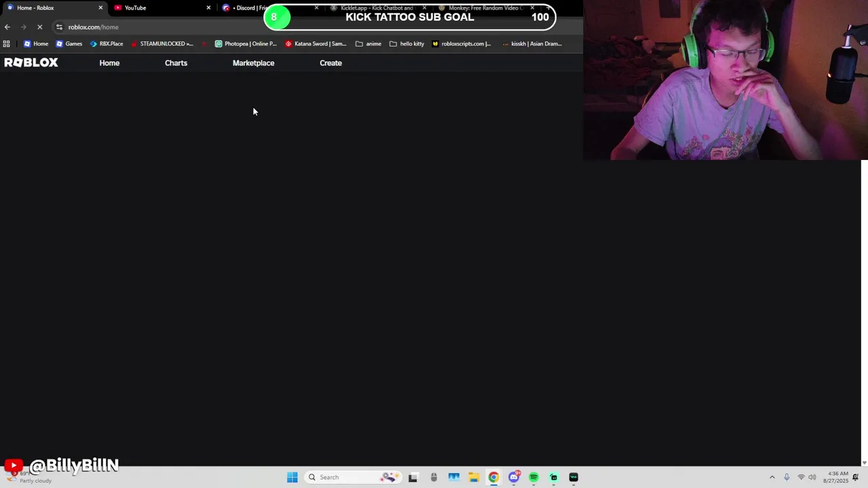This screenshot has height=488, width=868.
Task: Open the Katana Sword bookmark
Action: (x=315, y=43)
